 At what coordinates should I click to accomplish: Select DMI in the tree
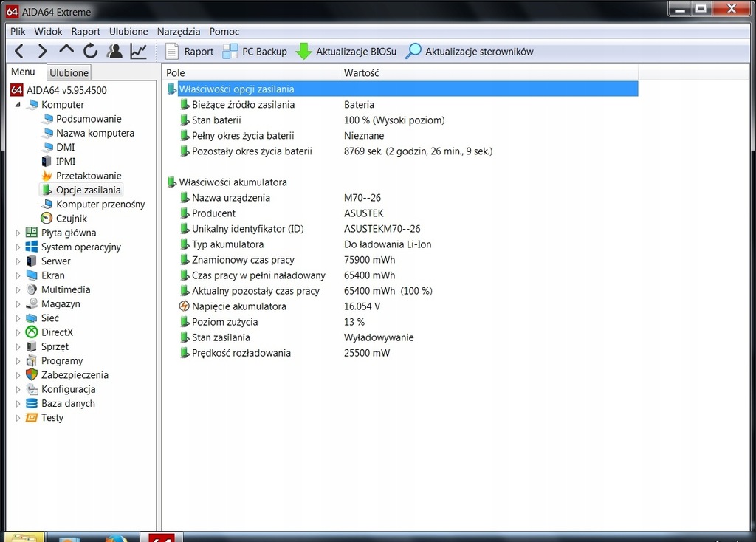65,147
